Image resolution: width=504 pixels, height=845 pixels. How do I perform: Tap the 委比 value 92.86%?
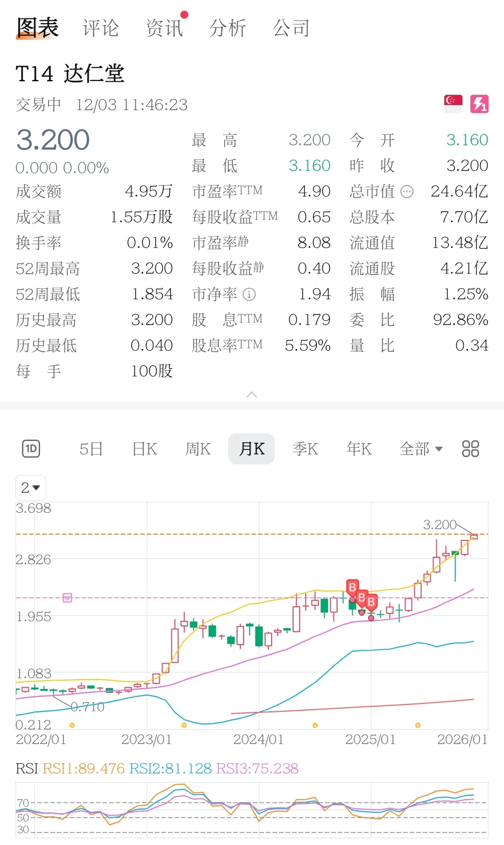coord(461,320)
